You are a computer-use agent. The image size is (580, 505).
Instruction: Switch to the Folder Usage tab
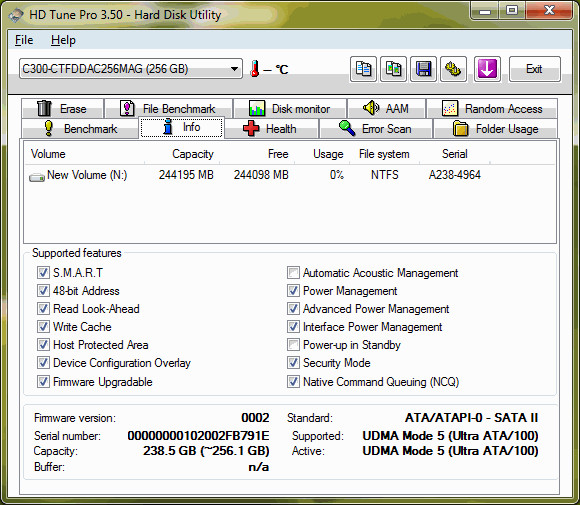click(495, 129)
